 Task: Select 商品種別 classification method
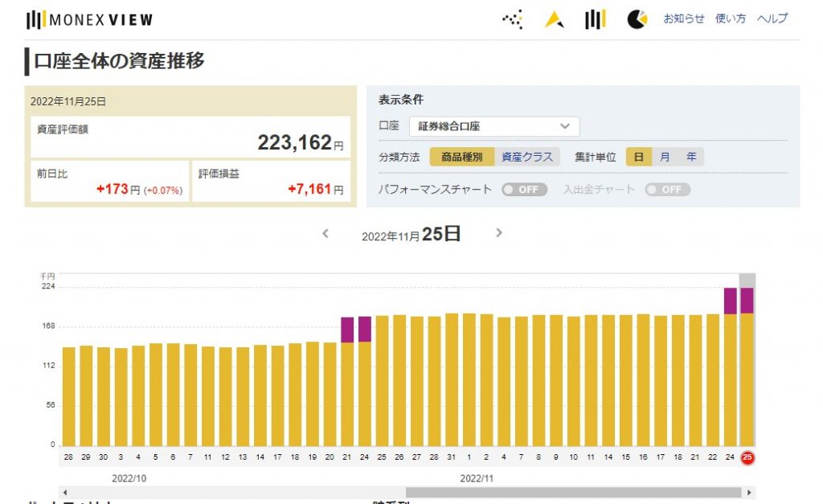462,157
